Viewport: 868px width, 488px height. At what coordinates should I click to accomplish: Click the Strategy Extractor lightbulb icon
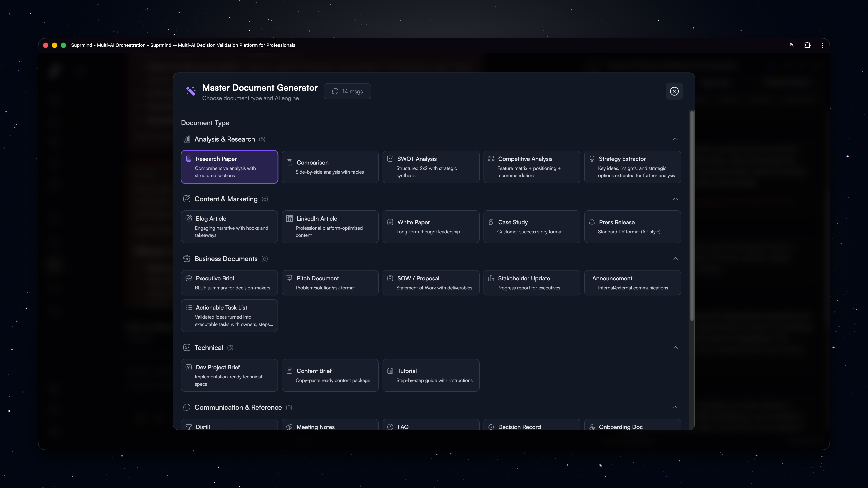[x=592, y=159]
